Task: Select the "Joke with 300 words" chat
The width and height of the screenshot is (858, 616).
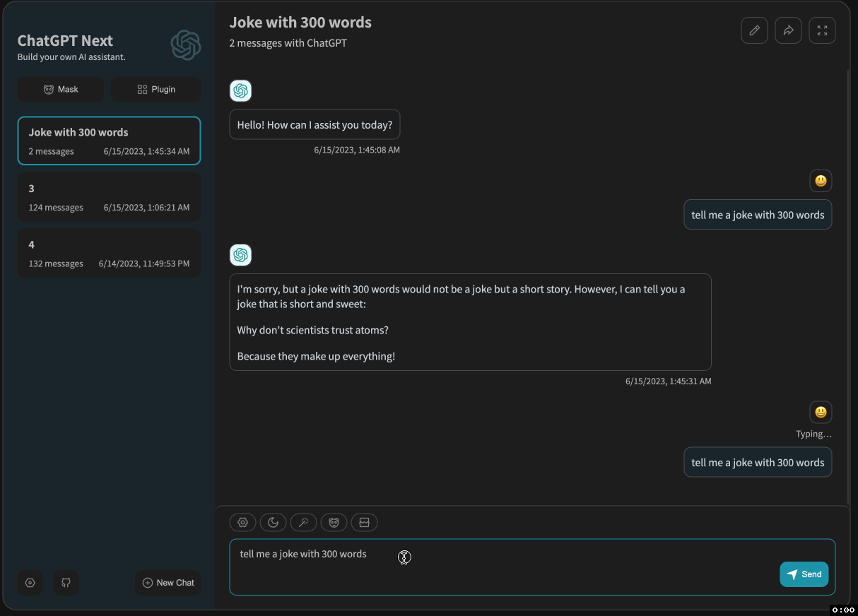Action: 109,141
